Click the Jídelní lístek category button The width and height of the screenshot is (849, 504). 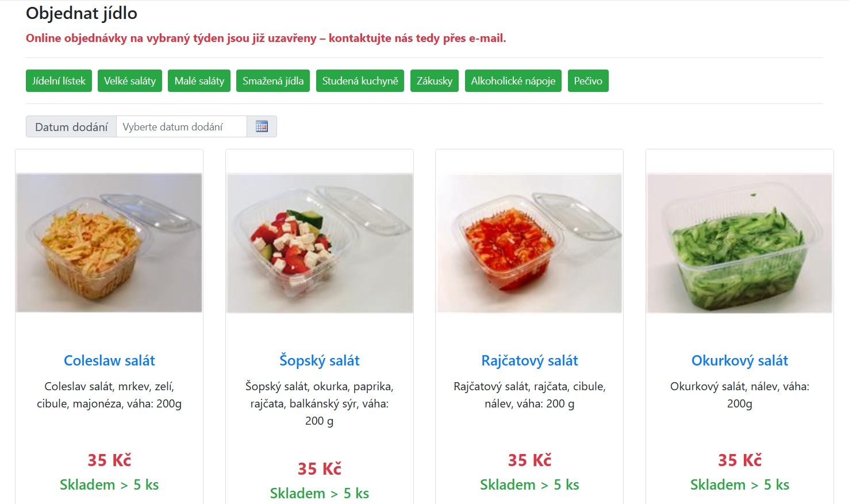(x=59, y=80)
